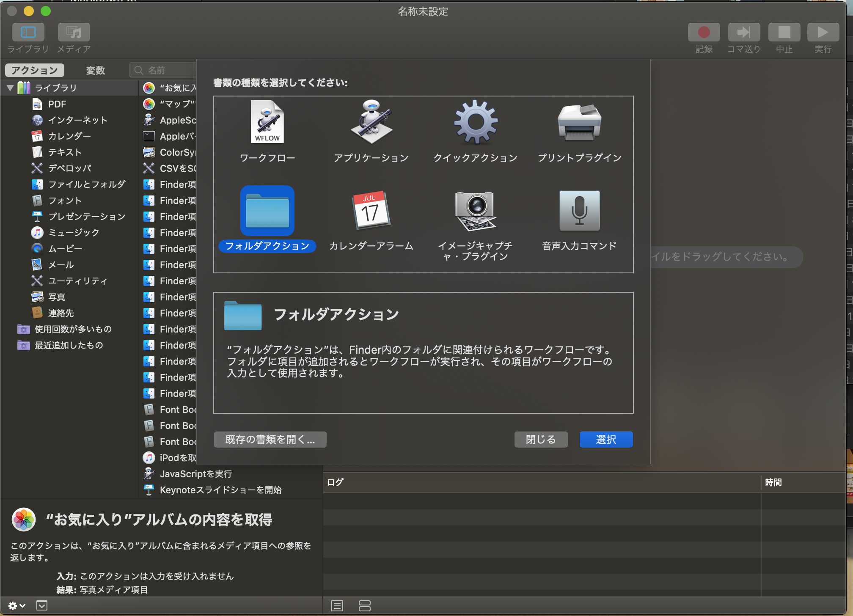Click the 選択 confirm button
This screenshot has width=853, height=616.
pyautogui.click(x=606, y=440)
